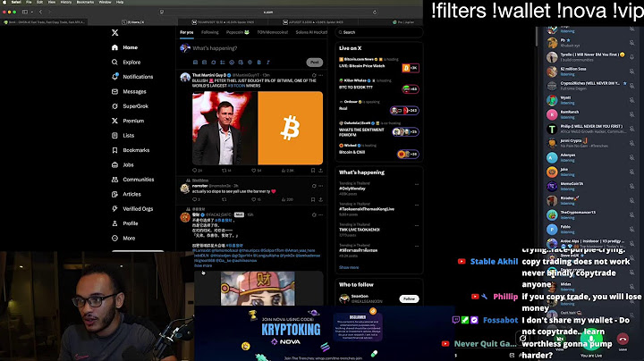Reload the Safari page
Image resolution: width=644 pixels, height=361 pixels.
pos(375,13)
